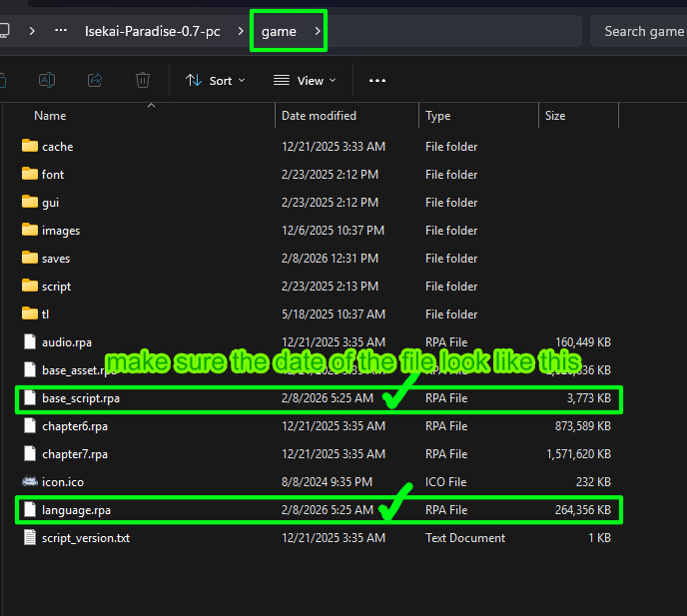Click the 1,571,620 KB size of chapter7.rpa
Screen dimensions: 687x616
(x=578, y=454)
